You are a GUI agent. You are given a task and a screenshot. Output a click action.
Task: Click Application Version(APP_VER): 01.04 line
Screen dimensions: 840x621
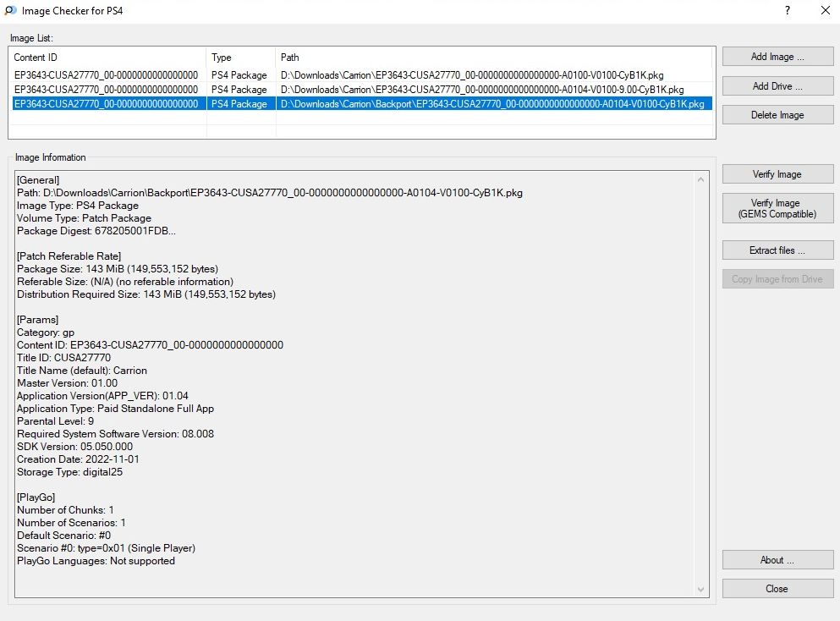[x=102, y=396]
